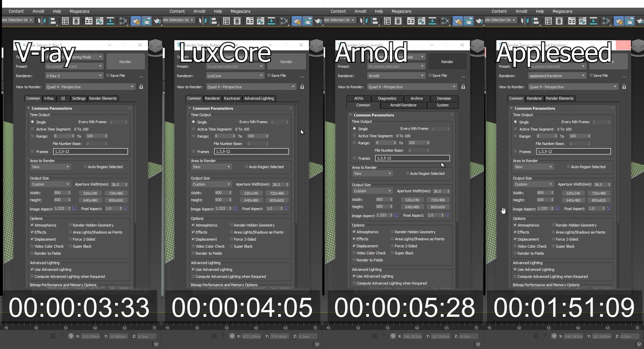Click Rendered Frame Window icon in V-ray toolbar

(x=147, y=21)
